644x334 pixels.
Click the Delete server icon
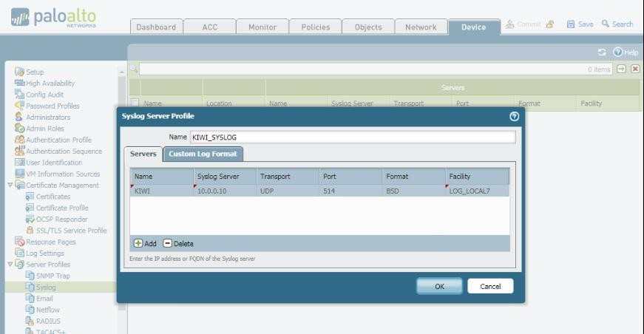point(167,243)
